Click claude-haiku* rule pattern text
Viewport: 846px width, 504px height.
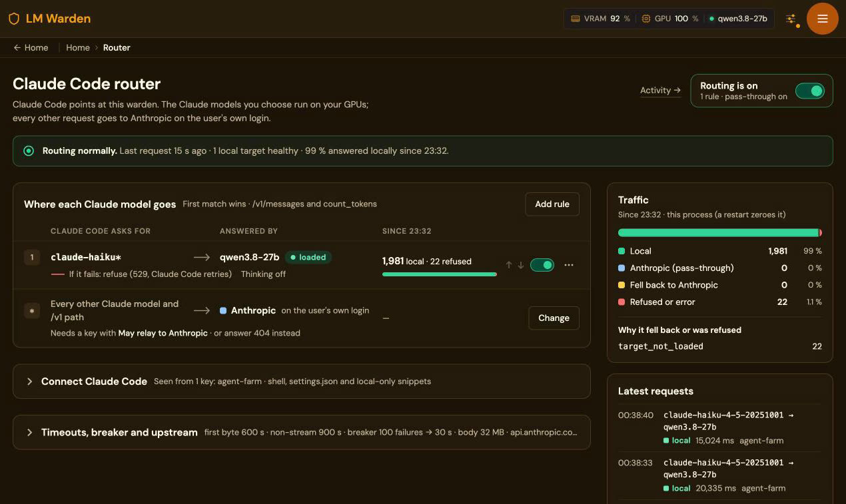[x=86, y=257]
